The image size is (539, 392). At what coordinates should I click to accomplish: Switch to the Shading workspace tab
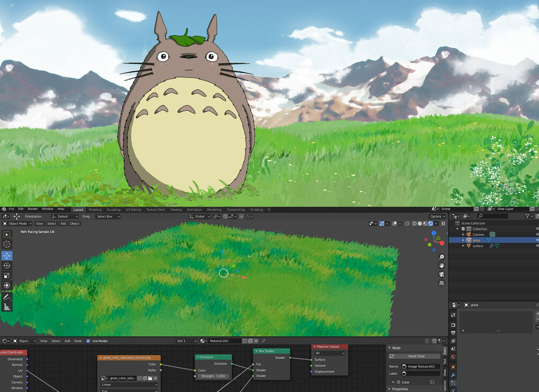(176, 210)
